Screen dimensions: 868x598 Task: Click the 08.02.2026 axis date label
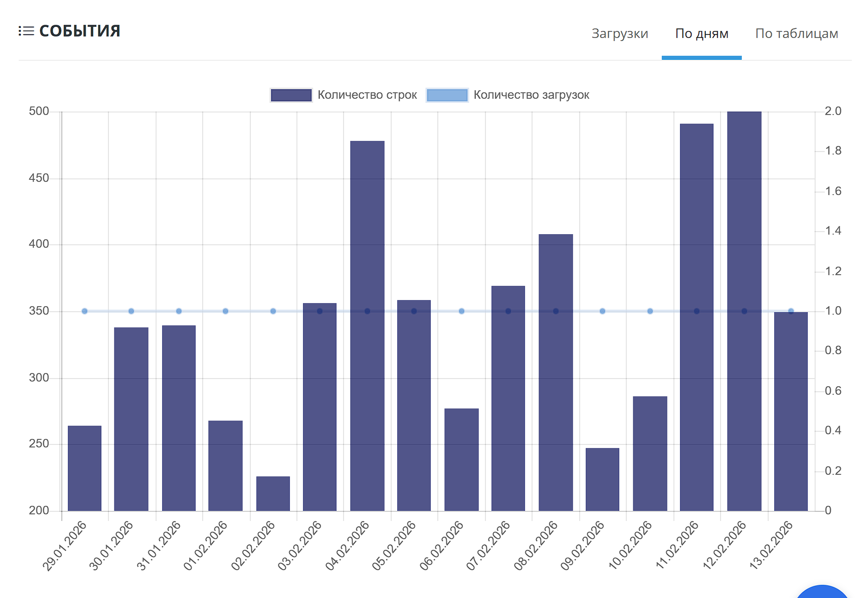pyautogui.click(x=536, y=546)
